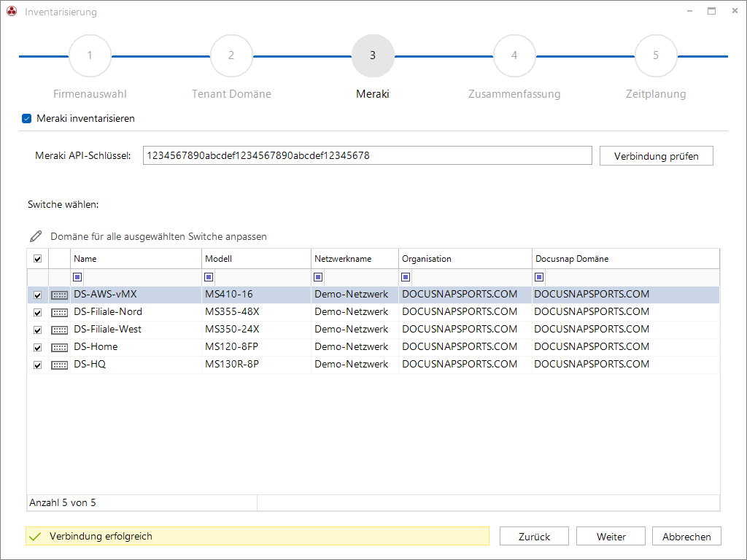Viewport: 747px width, 560px height.
Task: Select step 3 Meraki
Action: [x=373, y=55]
